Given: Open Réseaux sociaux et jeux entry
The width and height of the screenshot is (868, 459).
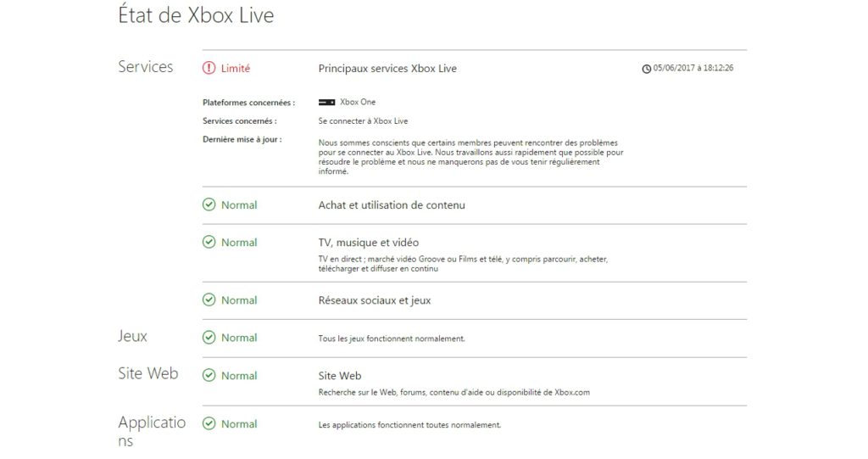Looking at the screenshot, I should pyautogui.click(x=374, y=300).
